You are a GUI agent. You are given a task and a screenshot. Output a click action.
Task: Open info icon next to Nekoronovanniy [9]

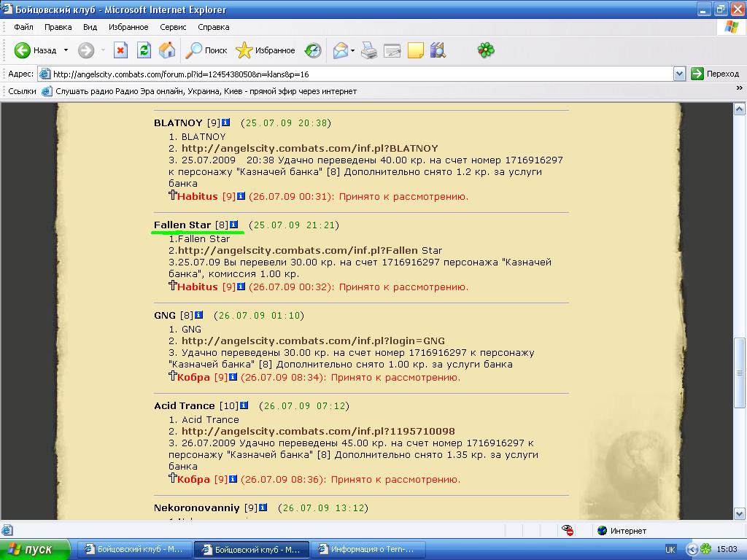click(x=263, y=507)
